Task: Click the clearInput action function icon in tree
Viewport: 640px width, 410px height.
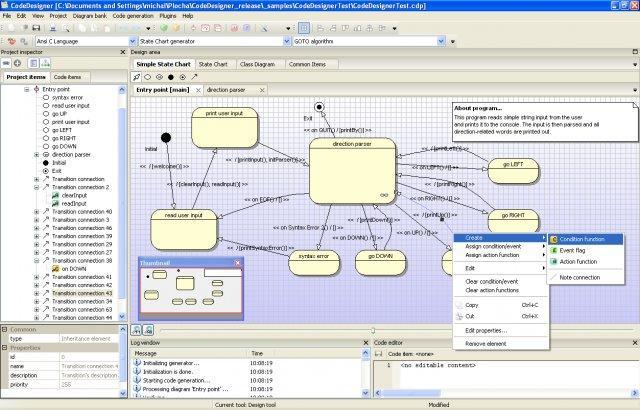Action: click(x=56, y=195)
